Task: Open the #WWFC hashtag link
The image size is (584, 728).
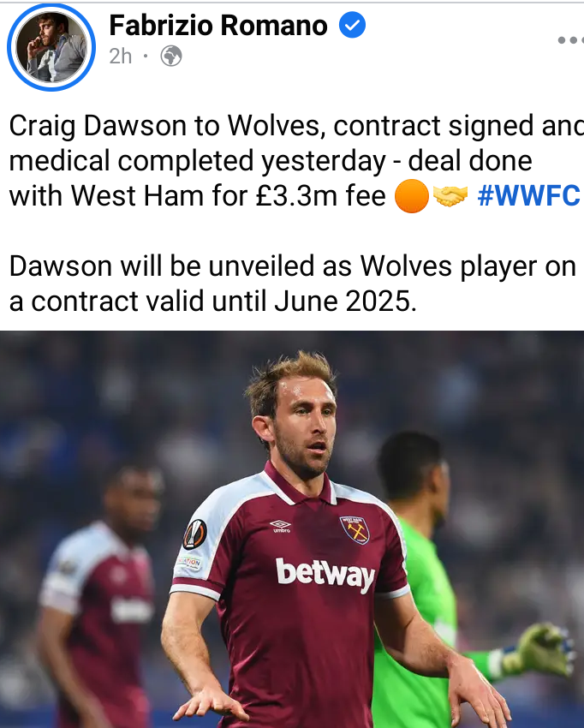Action: coord(528,195)
